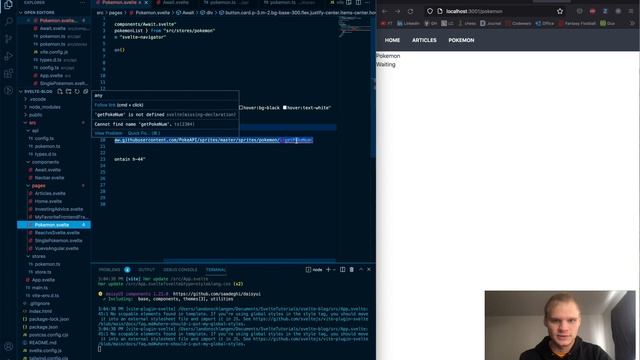
Task: Open the Firefox hamburger menu
Action: point(631,11)
